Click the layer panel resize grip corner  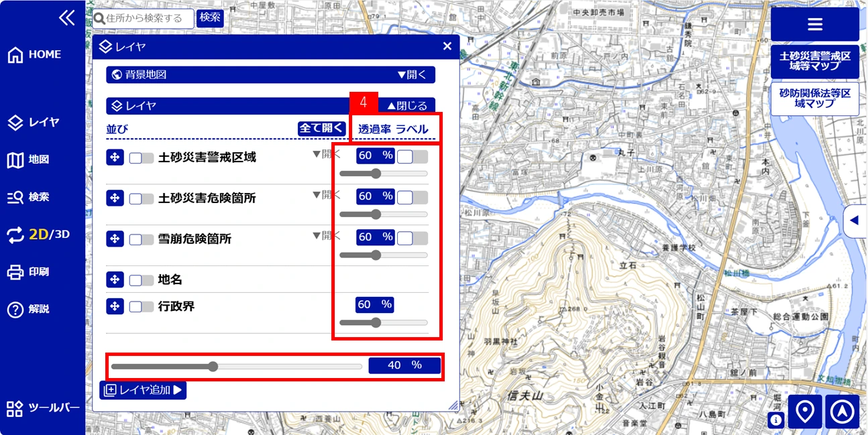(x=453, y=405)
